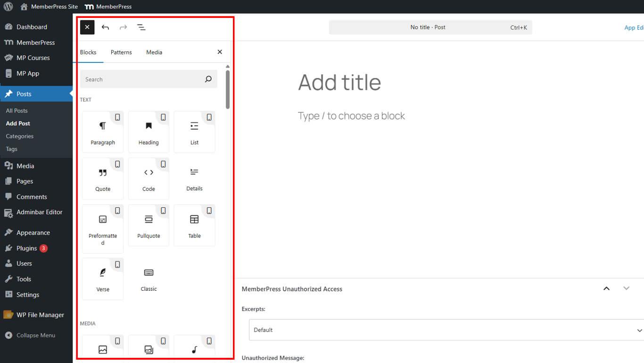Choose the Code block

click(x=149, y=178)
